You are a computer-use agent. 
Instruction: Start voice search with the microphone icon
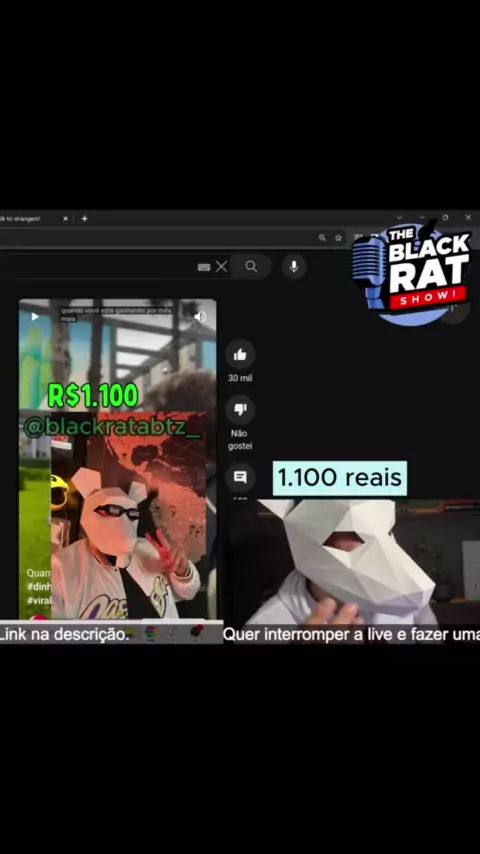click(294, 266)
